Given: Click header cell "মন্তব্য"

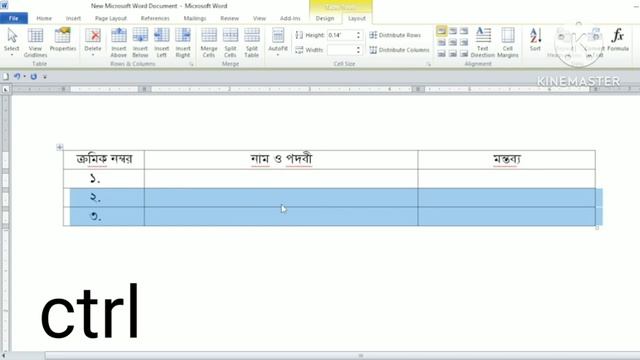Looking at the screenshot, I should pyautogui.click(x=507, y=160).
